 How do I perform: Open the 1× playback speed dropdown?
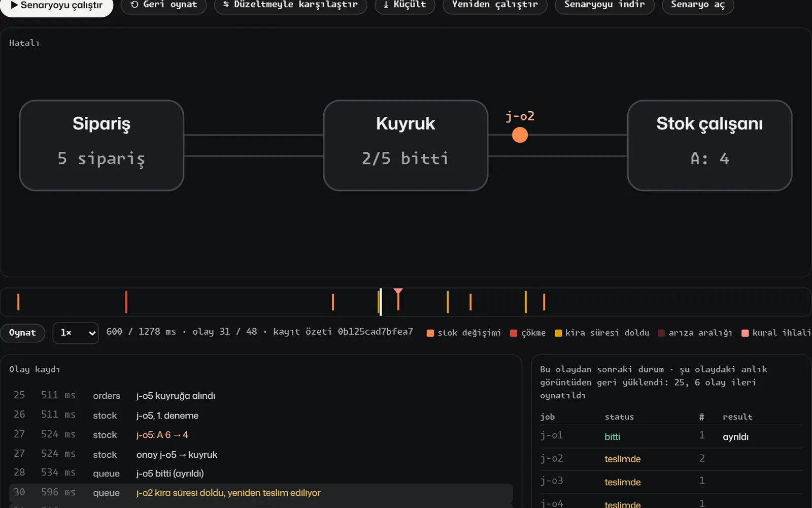[x=76, y=333]
